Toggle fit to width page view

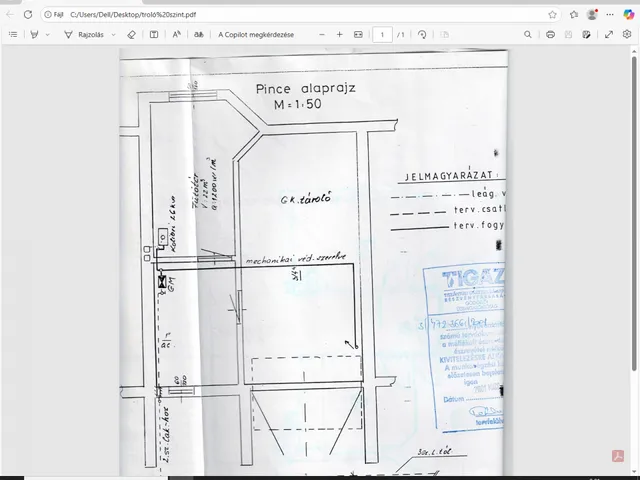pyautogui.click(x=358, y=34)
